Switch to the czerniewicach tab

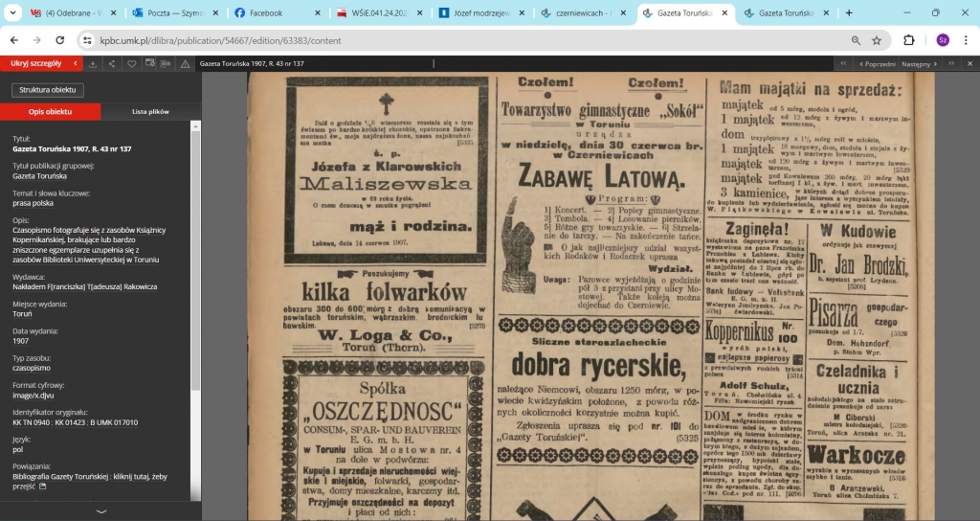583,12
